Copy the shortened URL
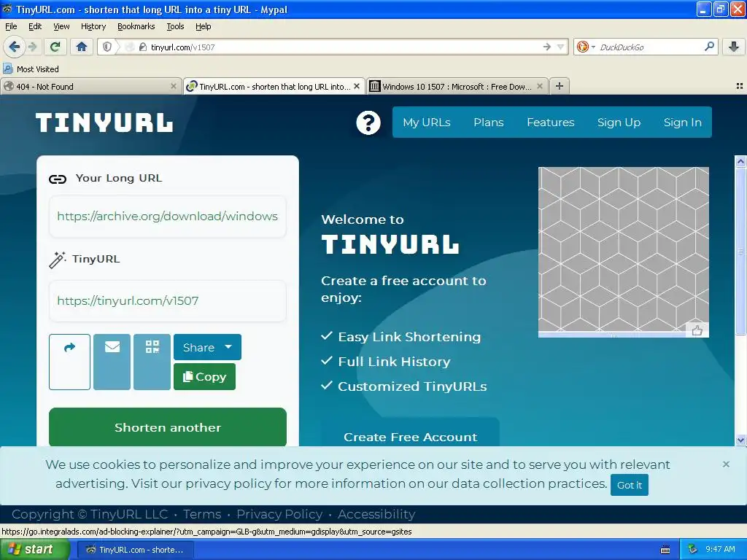 [204, 377]
